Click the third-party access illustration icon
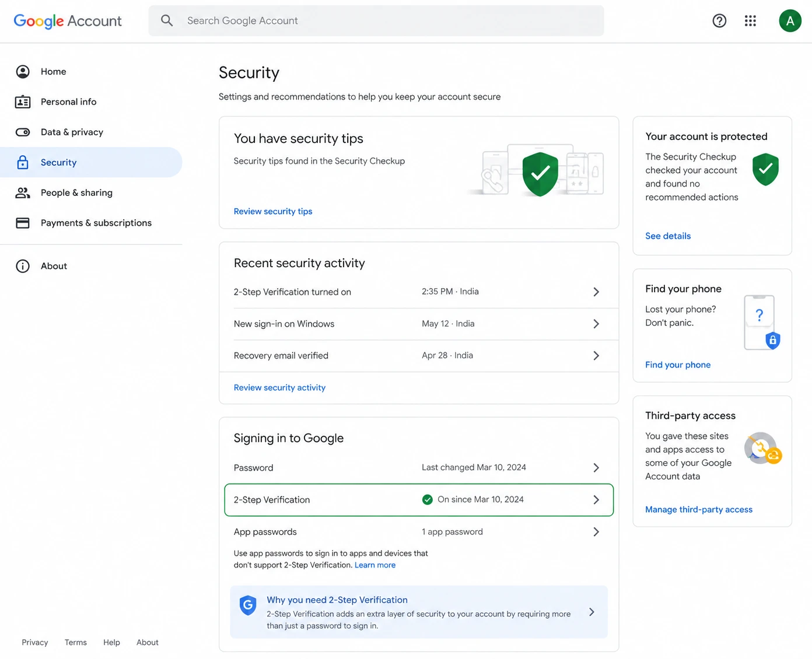Image resolution: width=812 pixels, height=659 pixels. pyautogui.click(x=763, y=448)
